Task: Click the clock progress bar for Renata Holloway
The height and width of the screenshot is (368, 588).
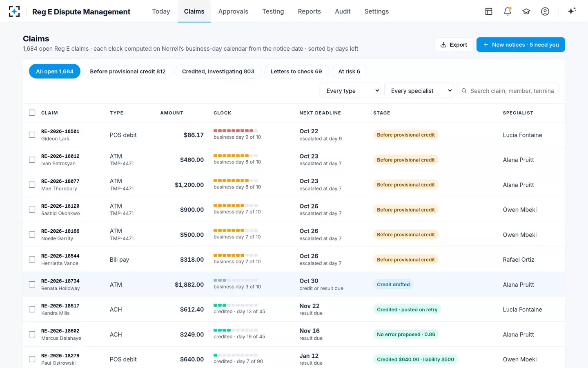Action: click(x=236, y=280)
